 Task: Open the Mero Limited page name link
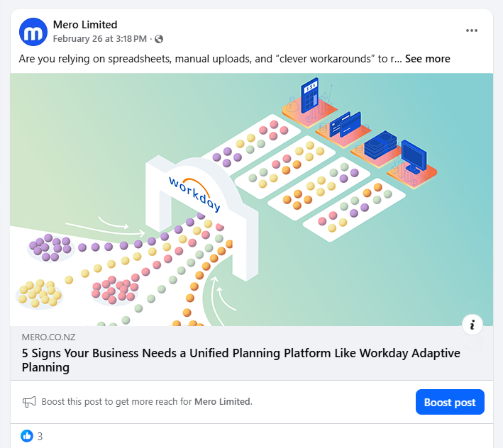(85, 25)
